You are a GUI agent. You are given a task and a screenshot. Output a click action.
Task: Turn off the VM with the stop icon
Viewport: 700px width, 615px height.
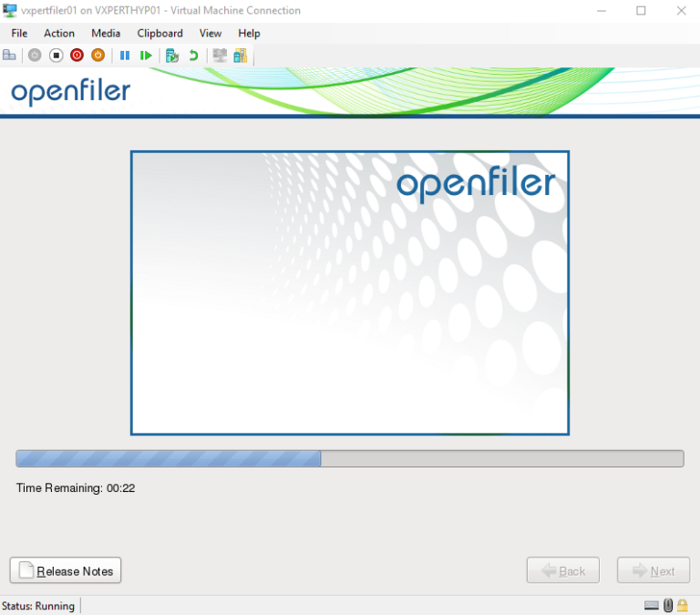coord(57,56)
